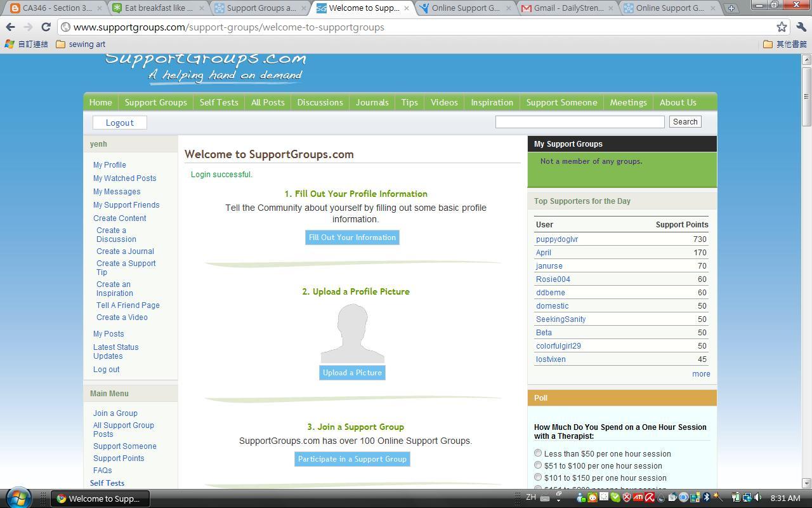Screen dimensions: 812x508
Task: Click the browser Forward arrow
Action: point(28,27)
